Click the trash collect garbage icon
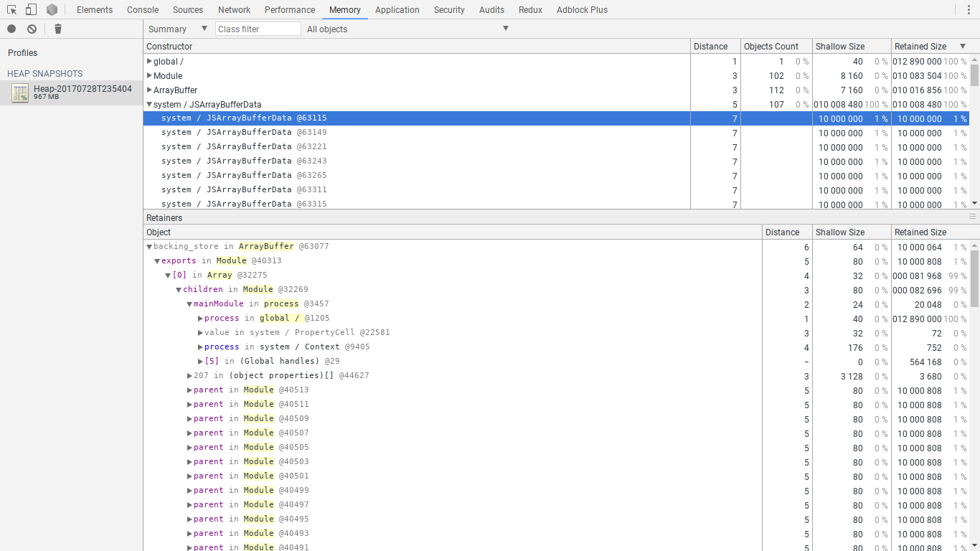Screen dimensions: 980x551 pos(58,29)
